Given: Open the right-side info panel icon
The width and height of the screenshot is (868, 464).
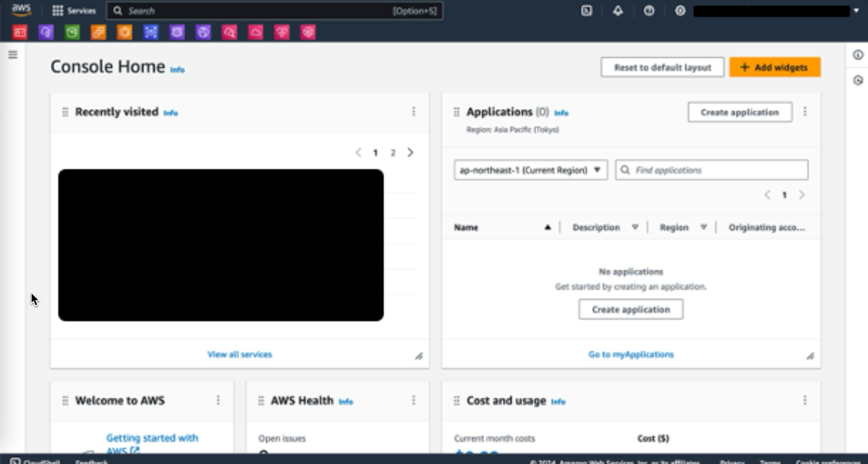Looking at the screenshot, I should pyautogui.click(x=858, y=55).
